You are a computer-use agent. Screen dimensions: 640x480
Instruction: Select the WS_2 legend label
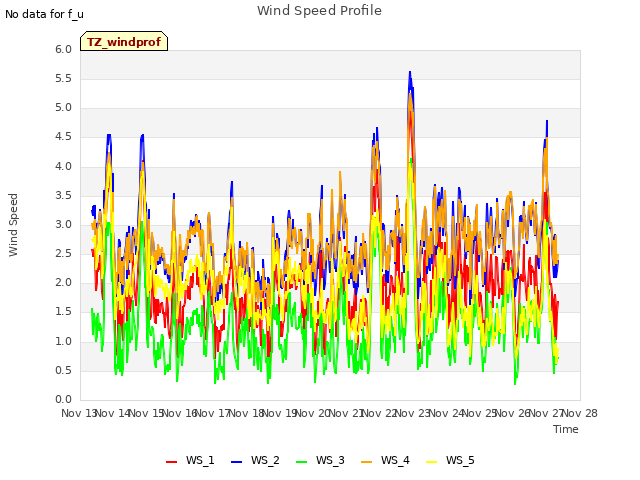(265, 460)
